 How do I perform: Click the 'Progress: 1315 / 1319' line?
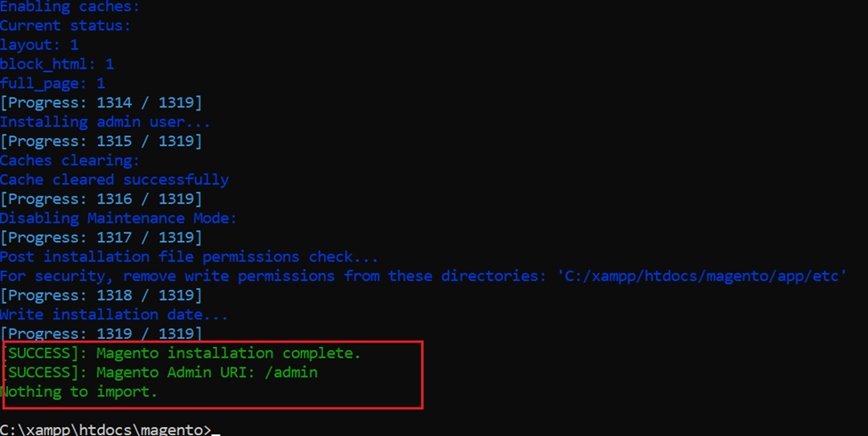[x=101, y=141]
